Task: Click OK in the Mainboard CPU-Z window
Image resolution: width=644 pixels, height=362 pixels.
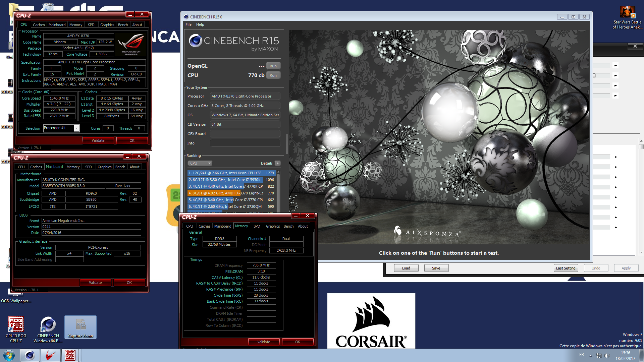Action: coord(129,283)
